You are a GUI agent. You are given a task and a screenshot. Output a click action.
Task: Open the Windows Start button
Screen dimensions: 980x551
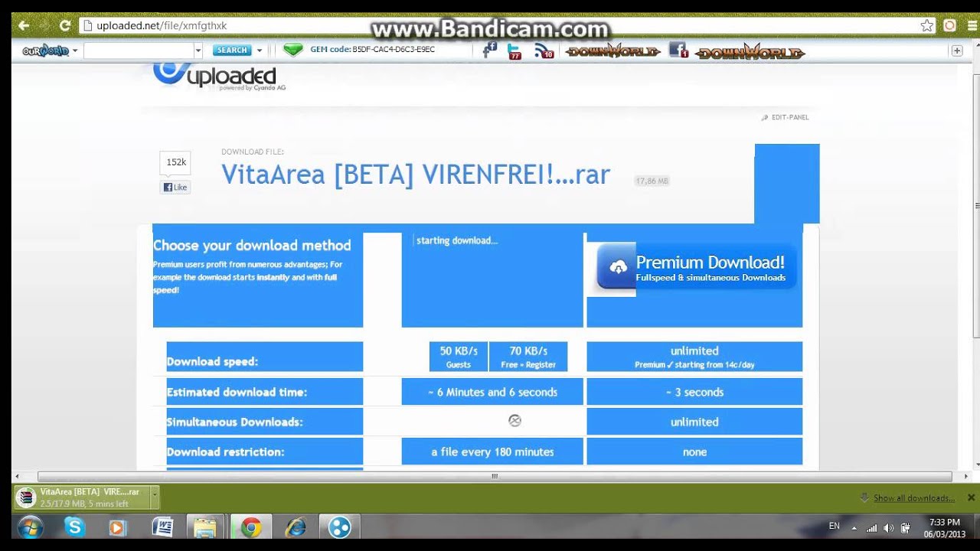[x=30, y=527]
